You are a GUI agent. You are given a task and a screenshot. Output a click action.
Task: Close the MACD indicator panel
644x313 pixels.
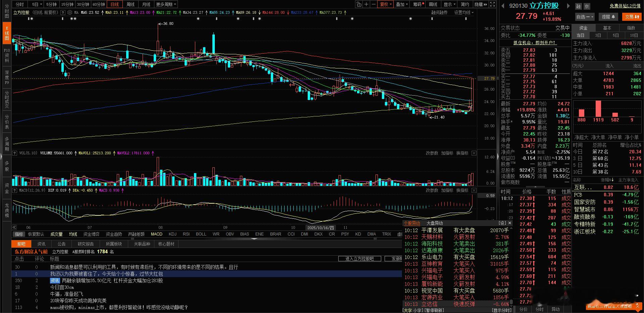point(474,190)
